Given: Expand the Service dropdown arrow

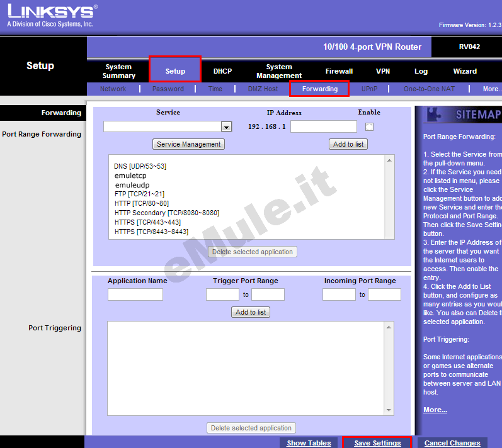Looking at the screenshot, I should [x=226, y=126].
